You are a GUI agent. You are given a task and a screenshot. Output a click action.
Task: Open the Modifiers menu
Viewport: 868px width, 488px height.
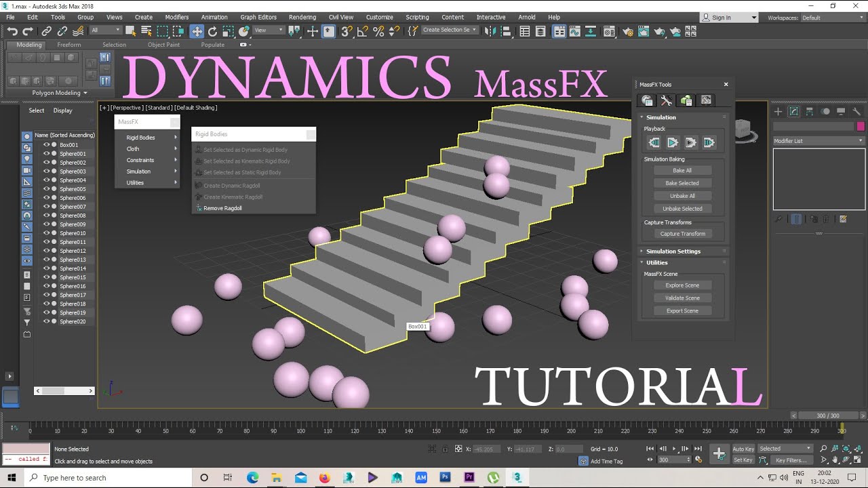(177, 17)
